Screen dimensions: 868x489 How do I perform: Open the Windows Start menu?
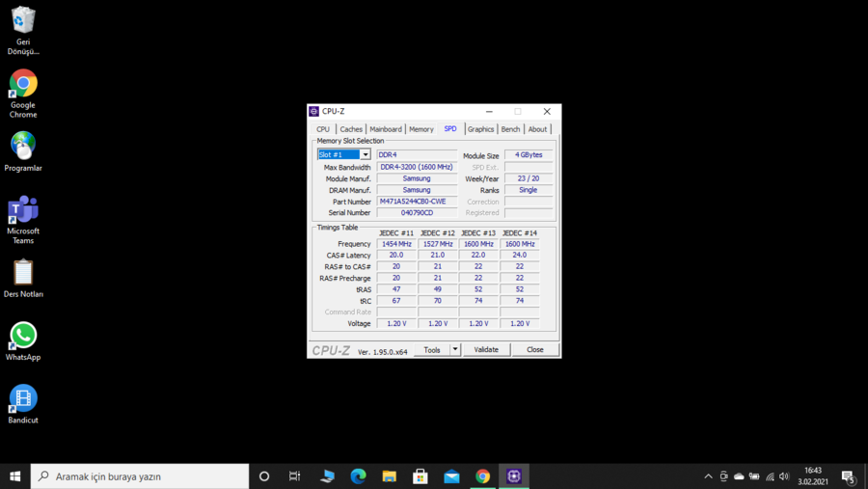[x=14, y=476]
